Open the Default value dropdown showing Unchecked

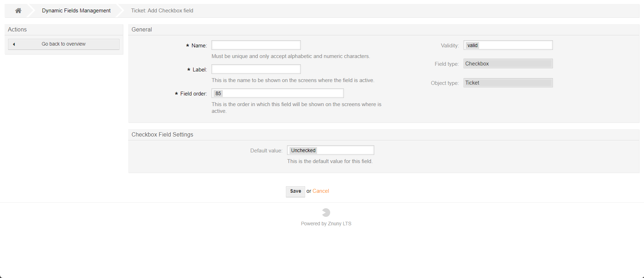click(330, 150)
